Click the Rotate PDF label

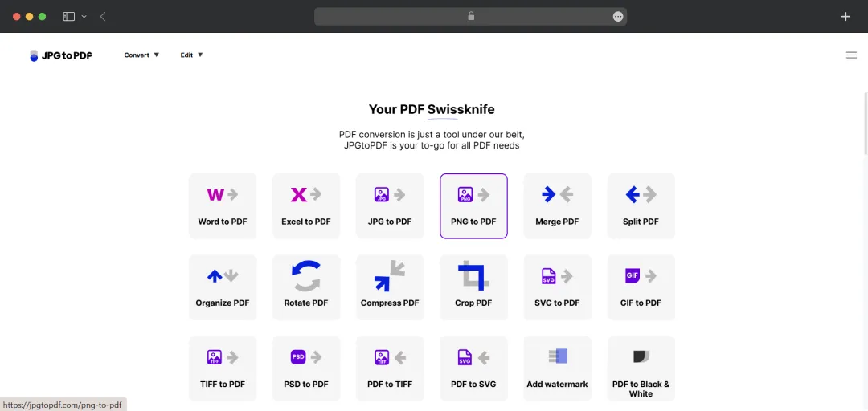click(x=306, y=303)
